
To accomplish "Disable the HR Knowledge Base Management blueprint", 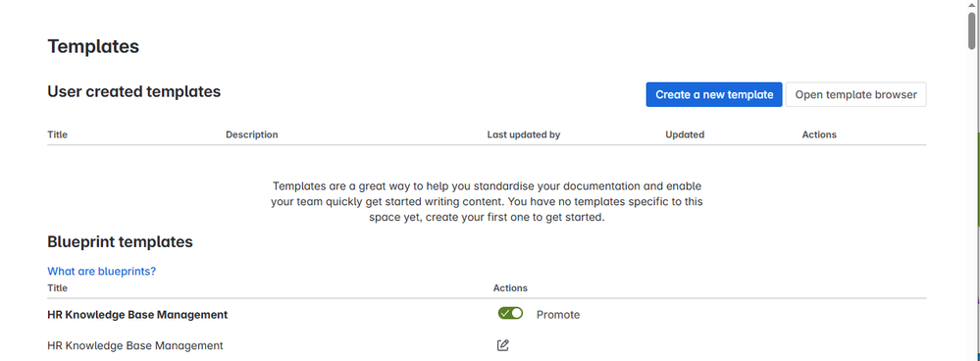I will tap(510, 314).
